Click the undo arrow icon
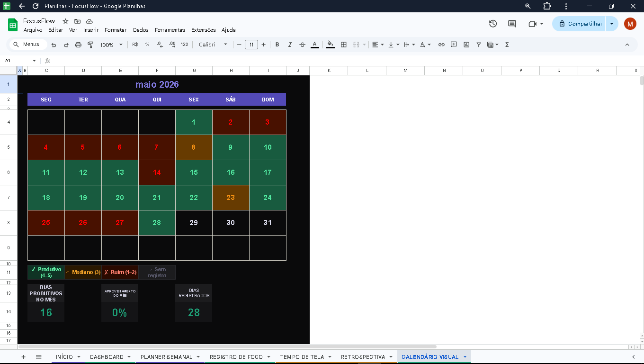Image resolution: width=644 pixels, height=364 pixels. click(54, 45)
